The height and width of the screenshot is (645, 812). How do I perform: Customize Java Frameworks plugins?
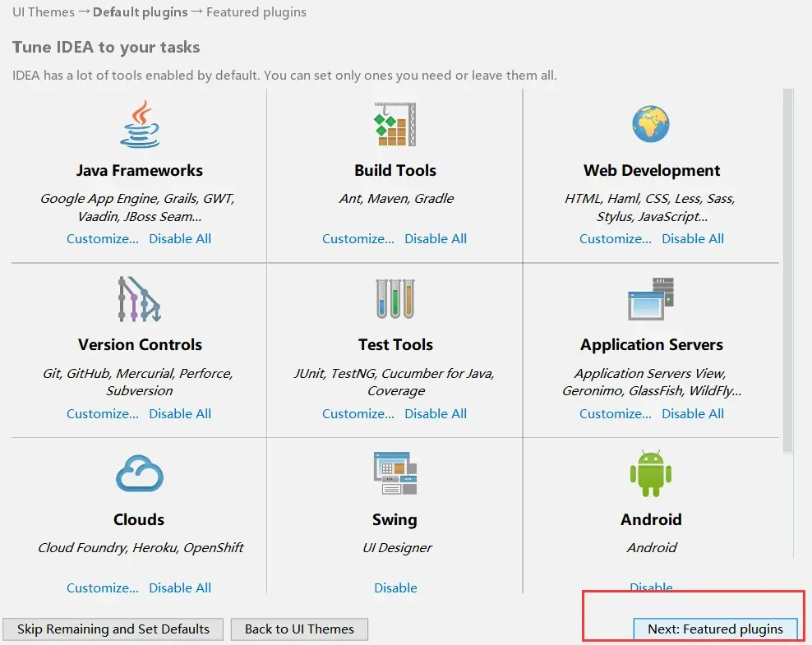[103, 238]
